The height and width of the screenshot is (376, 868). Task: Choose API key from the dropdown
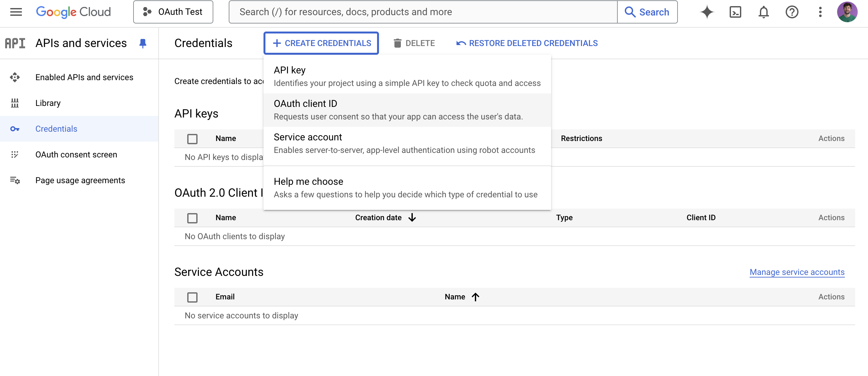coord(407,77)
